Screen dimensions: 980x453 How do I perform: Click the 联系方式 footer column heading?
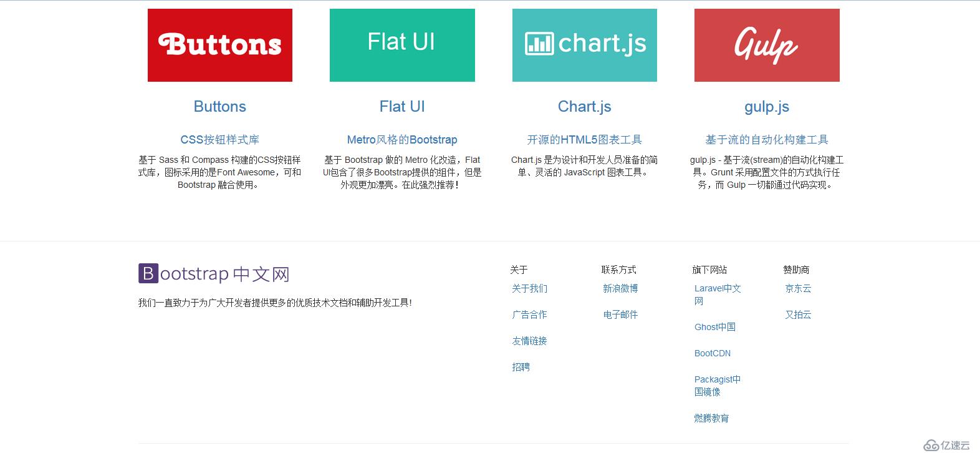(619, 270)
